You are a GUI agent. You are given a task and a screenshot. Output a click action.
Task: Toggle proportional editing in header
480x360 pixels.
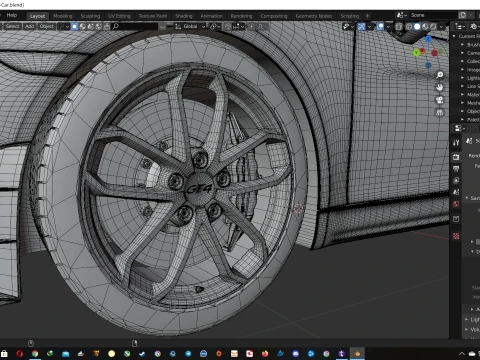click(251, 26)
